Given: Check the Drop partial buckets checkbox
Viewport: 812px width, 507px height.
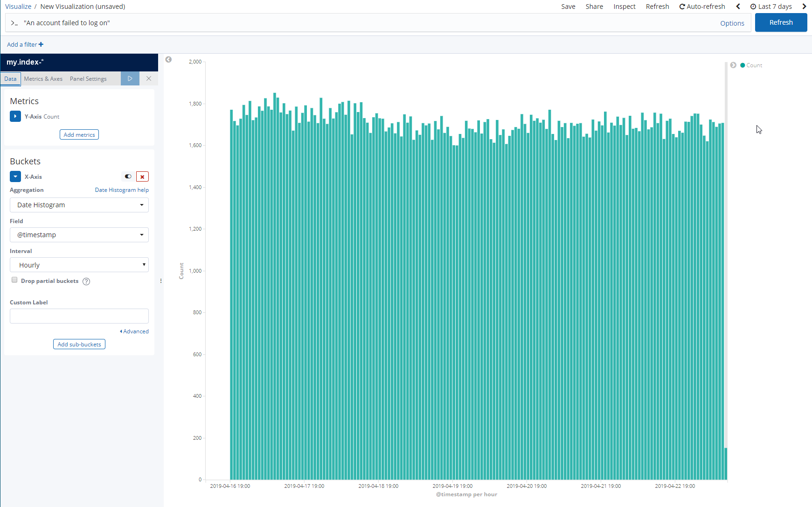Looking at the screenshot, I should click(x=14, y=280).
